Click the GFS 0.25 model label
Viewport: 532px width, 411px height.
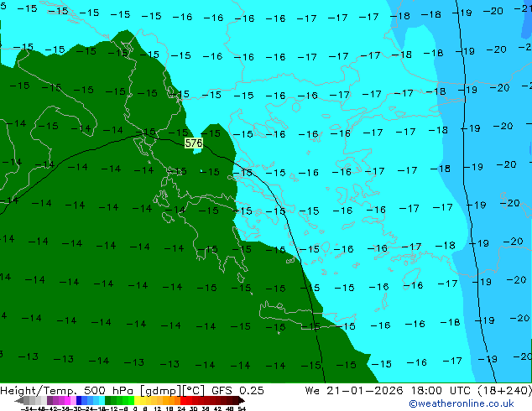(x=237, y=391)
